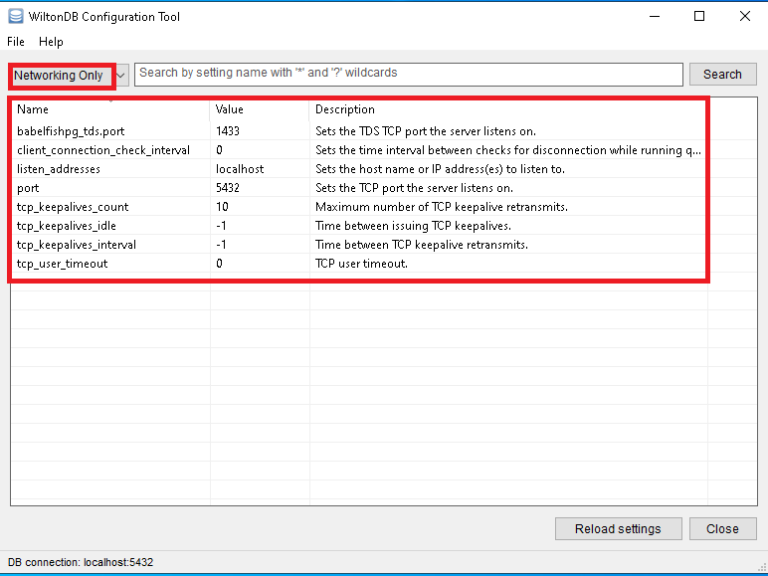768x576 pixels.
Task: Click the Close button at bottom right
Action: 722,529
